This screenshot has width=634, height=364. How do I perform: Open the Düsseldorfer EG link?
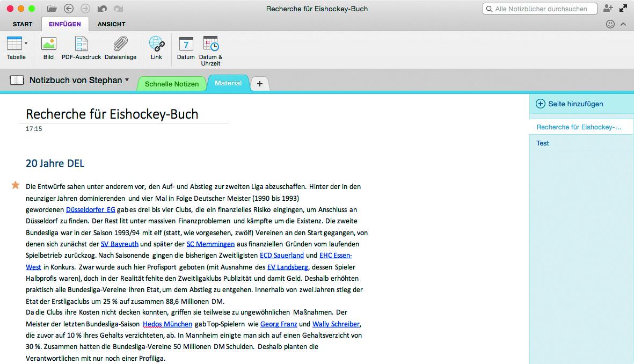91,209
